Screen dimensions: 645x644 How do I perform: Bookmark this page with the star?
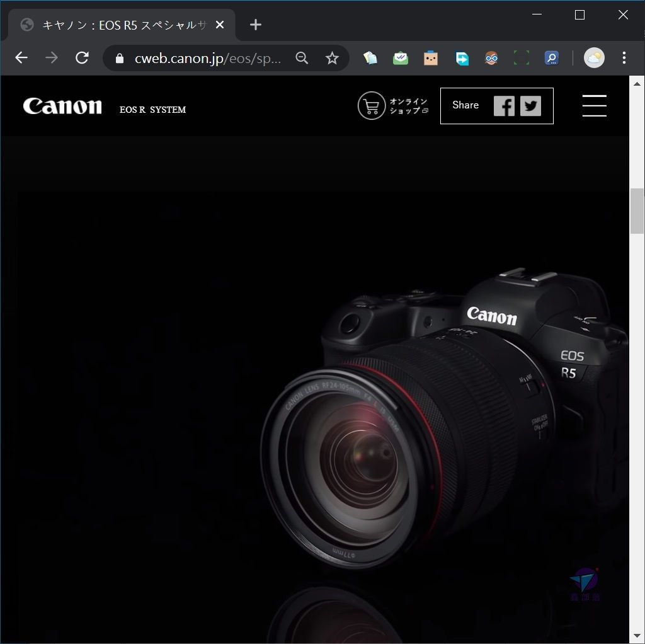point(332,58)
